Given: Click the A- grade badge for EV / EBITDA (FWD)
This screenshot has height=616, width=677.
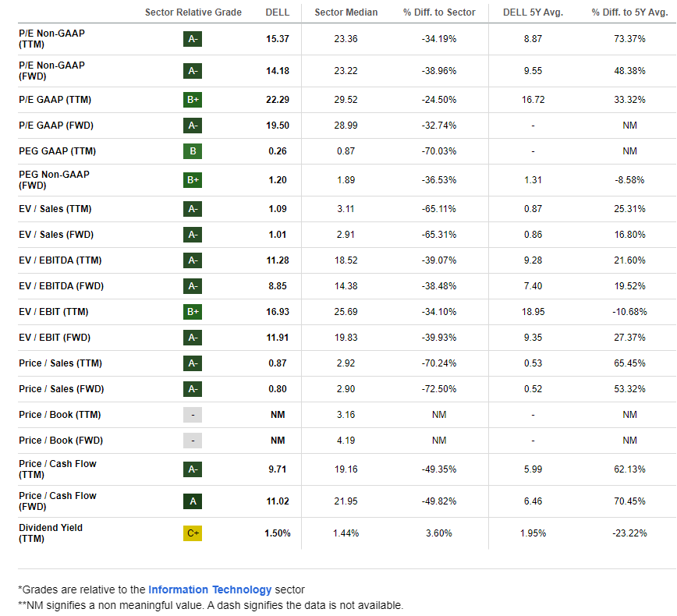Looking at the screenshot, I should click(x=193, y=286).
